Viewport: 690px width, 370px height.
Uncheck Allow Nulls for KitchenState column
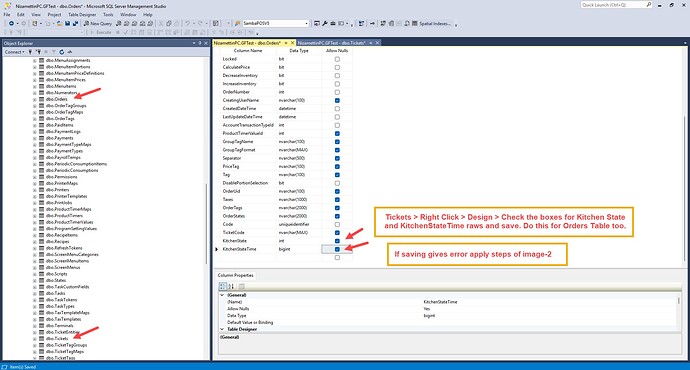coord(337,241)
